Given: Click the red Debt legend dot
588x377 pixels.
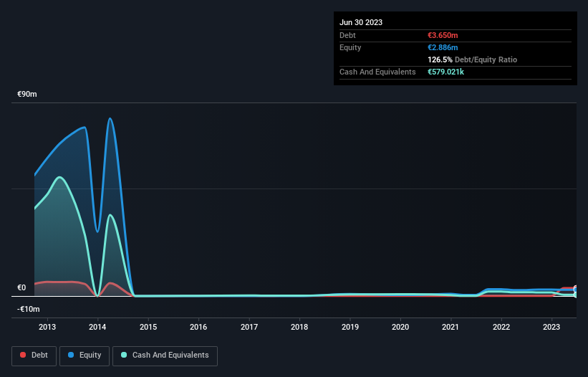Looking at the screenshot, I should (23, 355).
